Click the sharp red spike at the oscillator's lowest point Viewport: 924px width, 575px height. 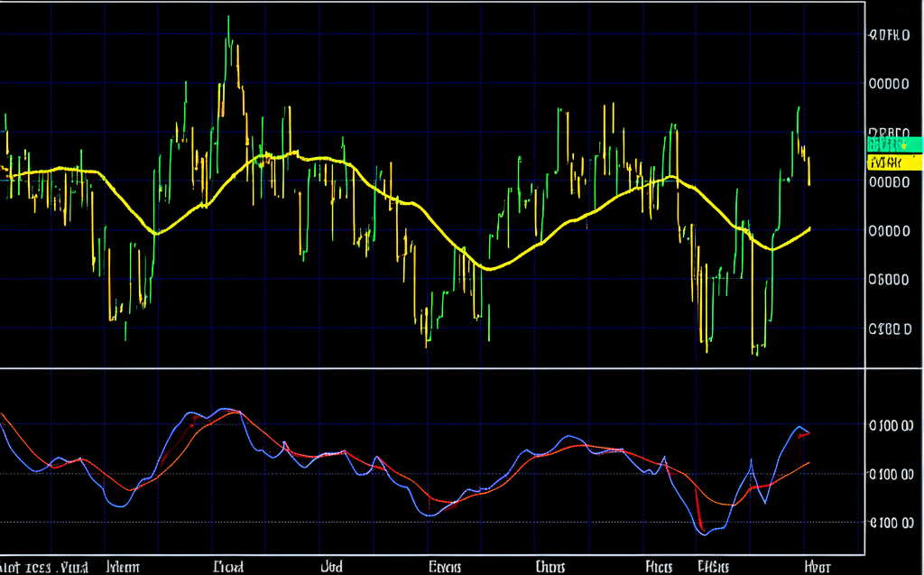(x=699, y=525)
